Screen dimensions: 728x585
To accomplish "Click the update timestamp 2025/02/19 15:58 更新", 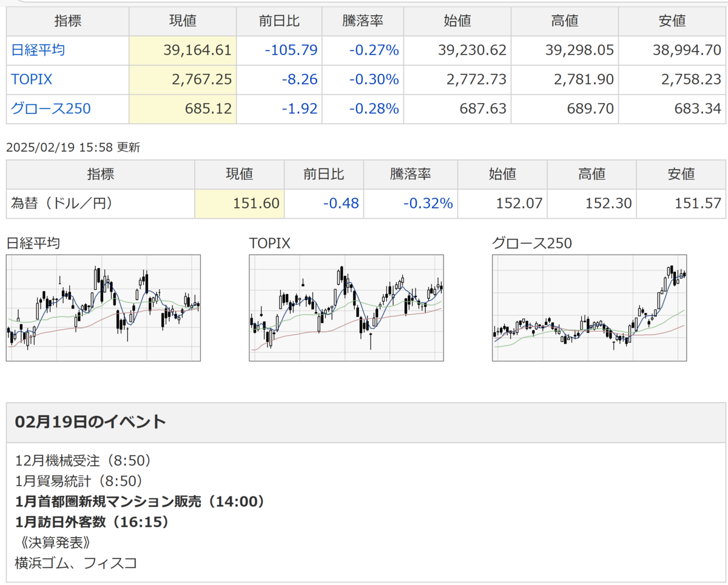I will [73, 147].
